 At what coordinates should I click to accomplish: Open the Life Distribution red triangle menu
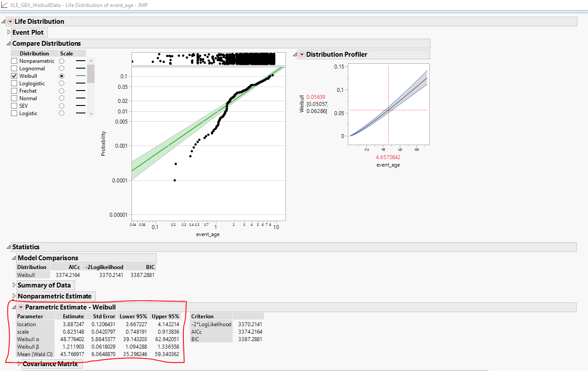click(x=10, y=21)
